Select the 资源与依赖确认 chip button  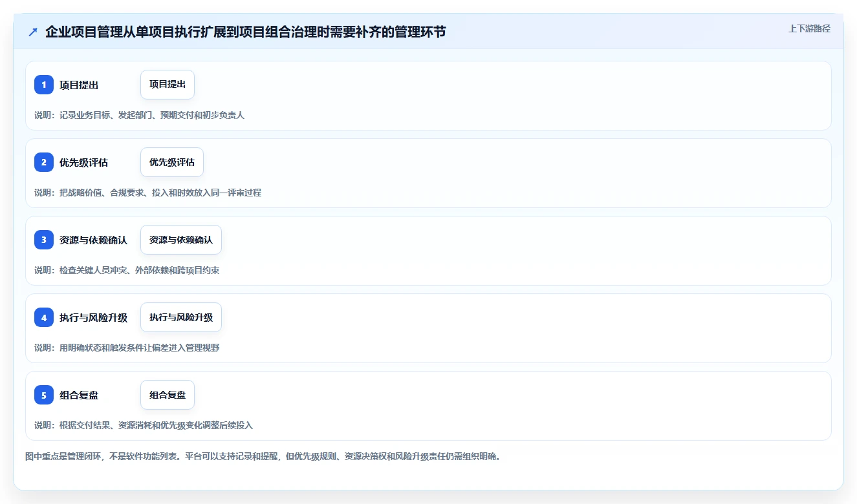point(181,240)
